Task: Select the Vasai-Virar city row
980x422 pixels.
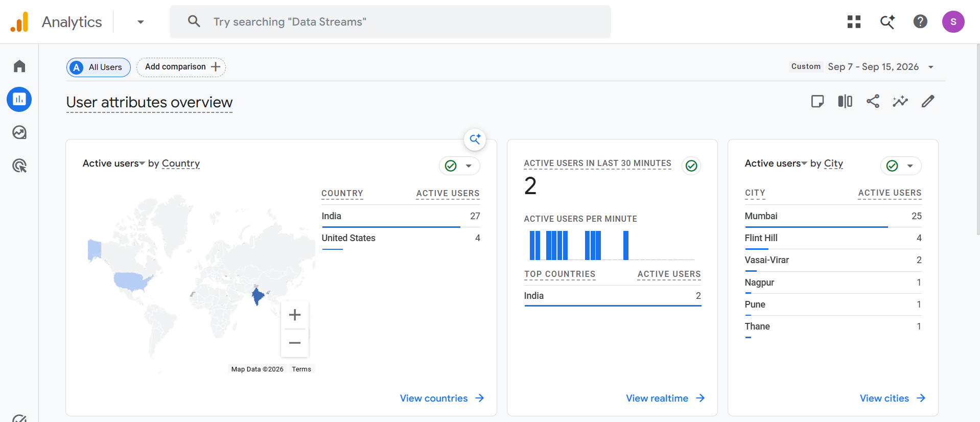Action: 833,260
